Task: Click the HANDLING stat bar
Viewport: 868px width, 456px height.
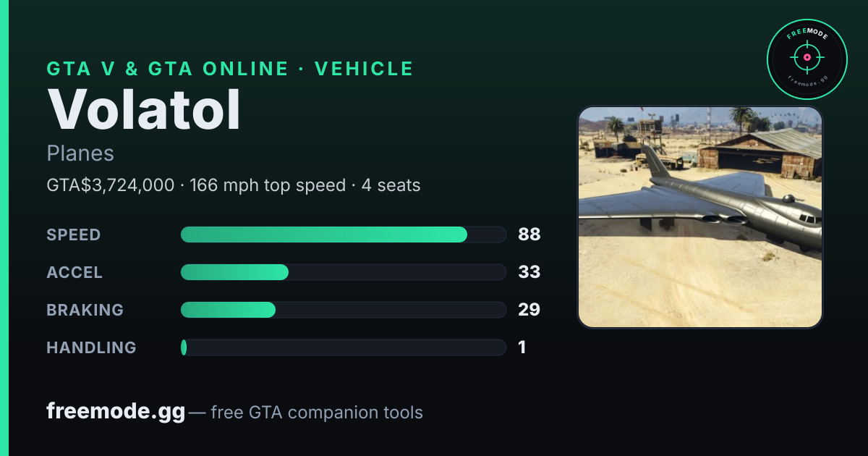Action: [x=343, y=347]
